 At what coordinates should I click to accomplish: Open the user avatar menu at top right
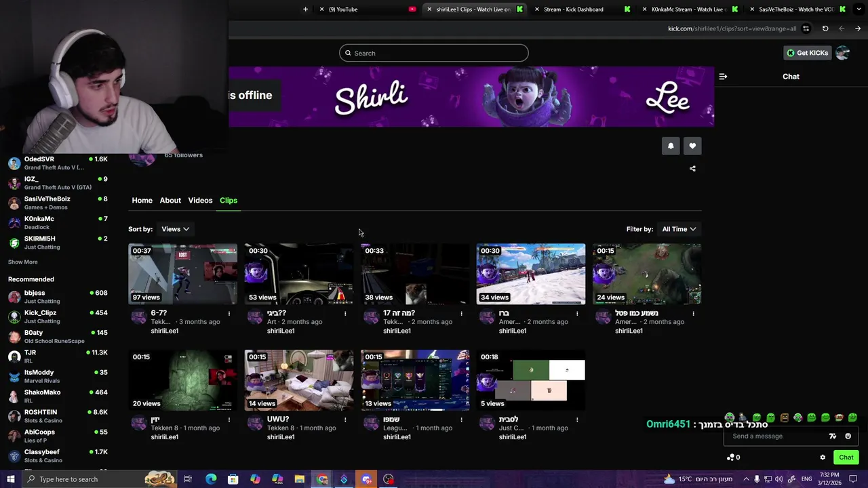click(x=842, y=53)
